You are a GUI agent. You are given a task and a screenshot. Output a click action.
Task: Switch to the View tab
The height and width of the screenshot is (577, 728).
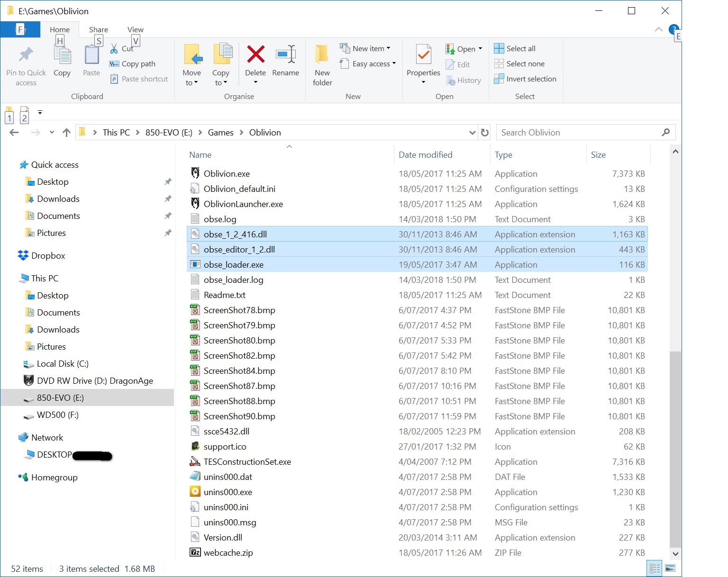(136, 29)
